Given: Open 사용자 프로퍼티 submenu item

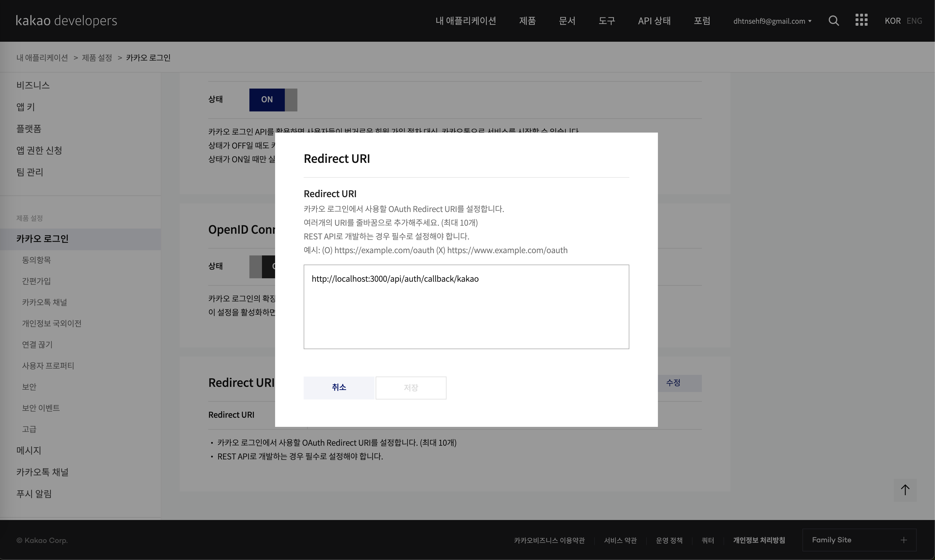Looking at the screenshot, I should tap(48, 366).
